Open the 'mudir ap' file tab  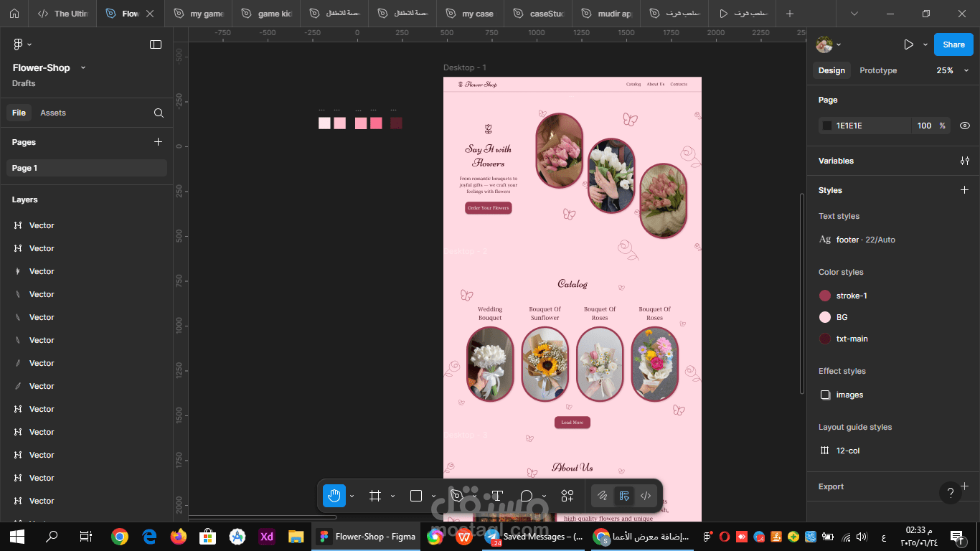click(x=606, y=14)
